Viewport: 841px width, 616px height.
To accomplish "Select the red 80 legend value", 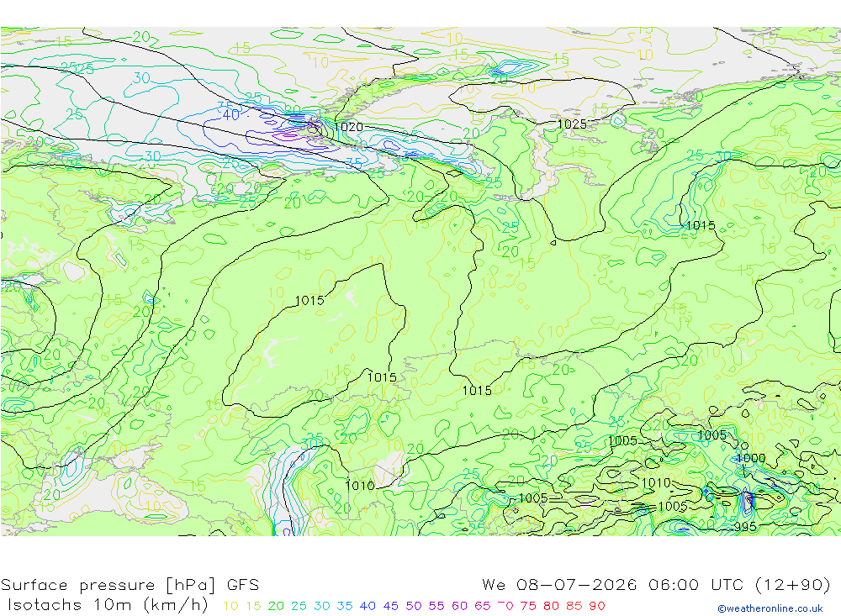I will coord(551,606).
